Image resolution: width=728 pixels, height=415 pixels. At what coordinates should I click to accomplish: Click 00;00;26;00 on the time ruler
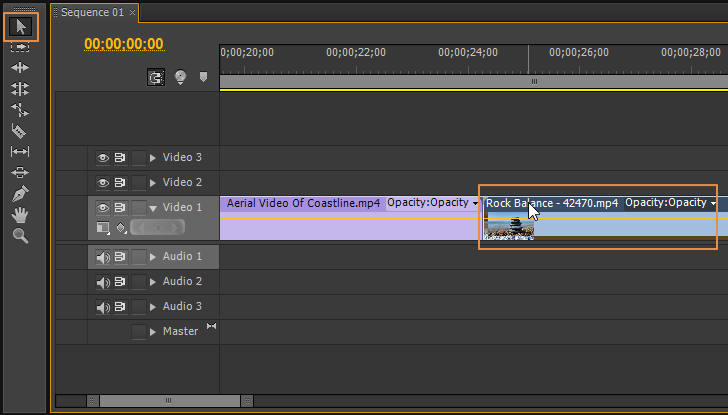point(578,52)
